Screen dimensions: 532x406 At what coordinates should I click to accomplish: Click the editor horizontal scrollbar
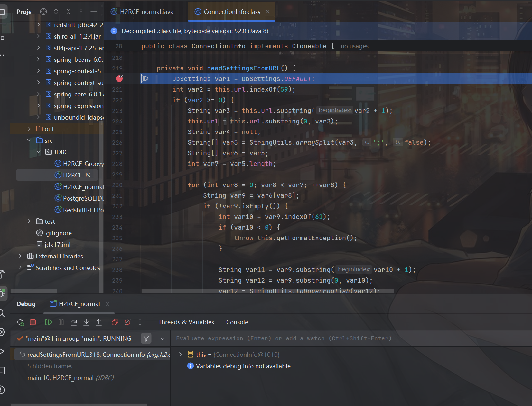[268, 291]
